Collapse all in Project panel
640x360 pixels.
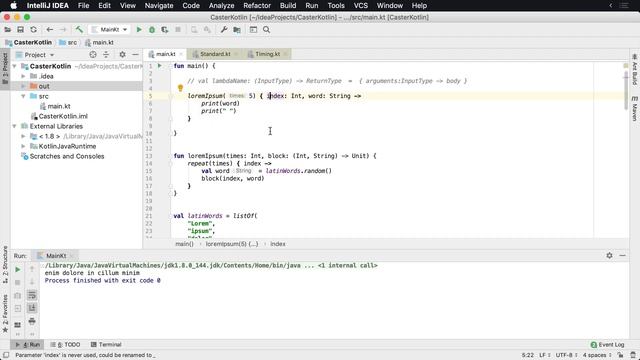(x=106, y=55)
